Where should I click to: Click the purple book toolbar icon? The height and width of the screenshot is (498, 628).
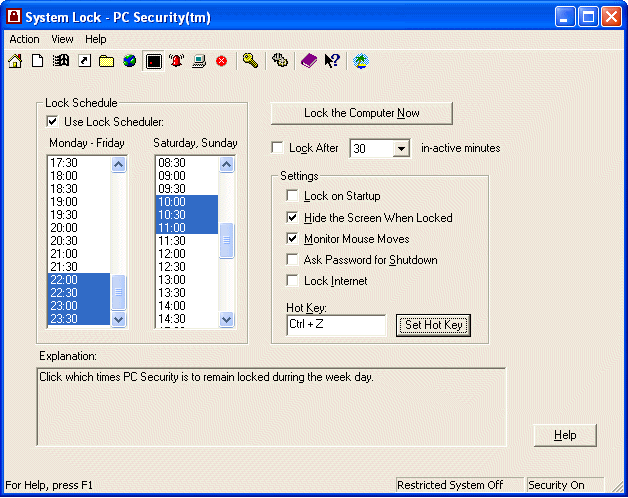click(x=309, y=61)
